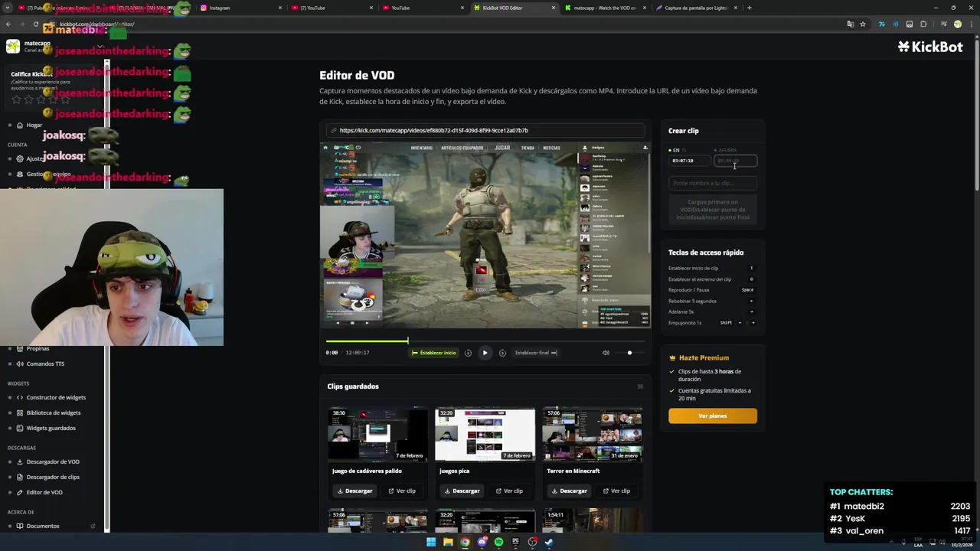980x551 pixels.
Task: Switch to the matecapp Watch the VOD tab
Action: coord(605,8)
